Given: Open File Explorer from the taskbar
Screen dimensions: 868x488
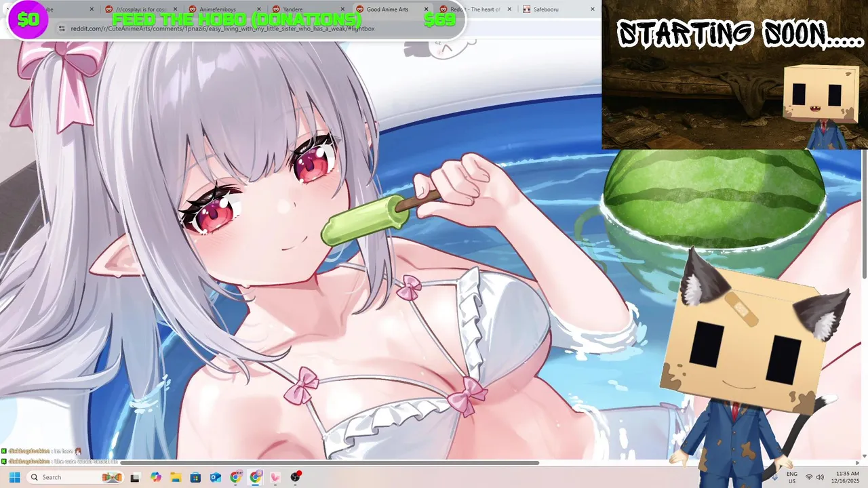Looking at the screenshot, I should coord(176,477).
